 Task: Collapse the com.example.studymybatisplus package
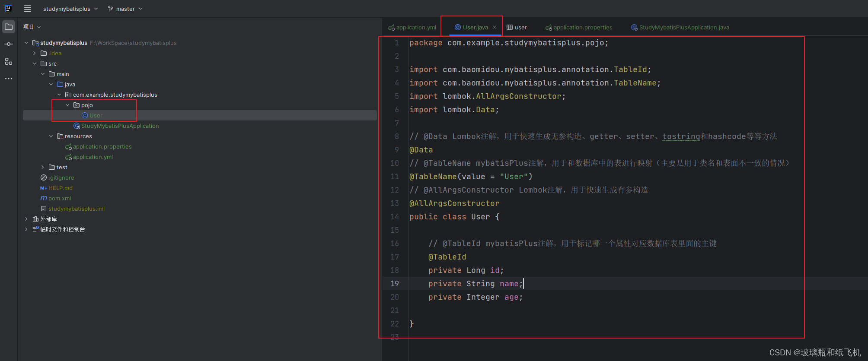59,95
